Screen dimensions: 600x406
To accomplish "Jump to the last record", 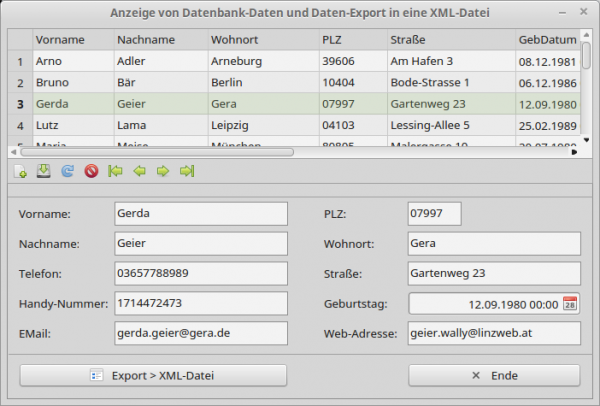I will [x=187, y=172].
